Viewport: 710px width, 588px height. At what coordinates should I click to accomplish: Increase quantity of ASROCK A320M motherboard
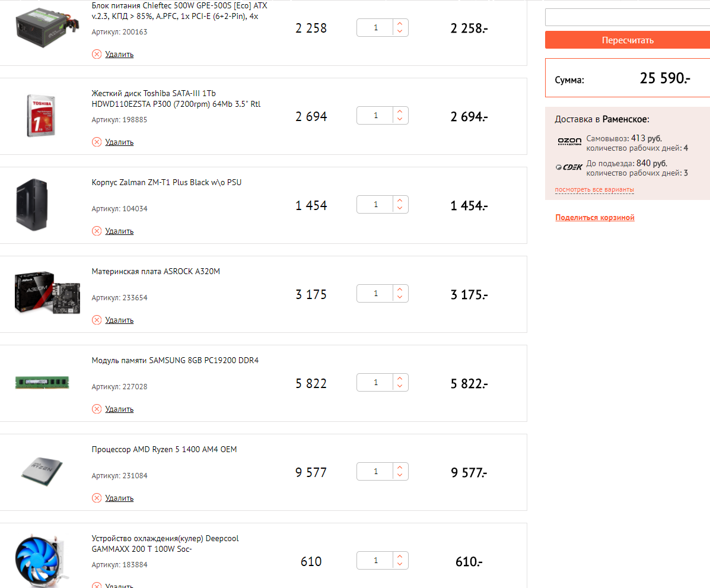400,290
